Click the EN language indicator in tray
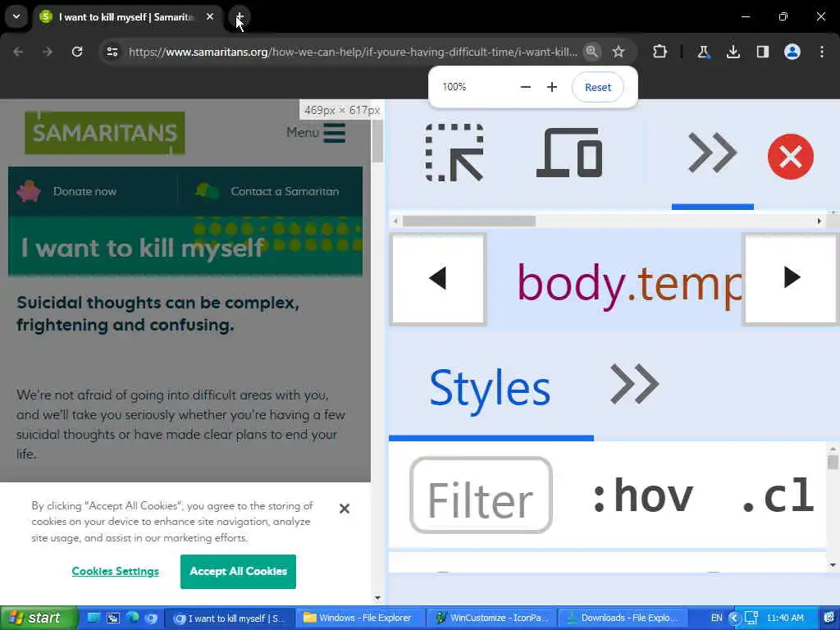840x630 pixels. tap(716, 618)
